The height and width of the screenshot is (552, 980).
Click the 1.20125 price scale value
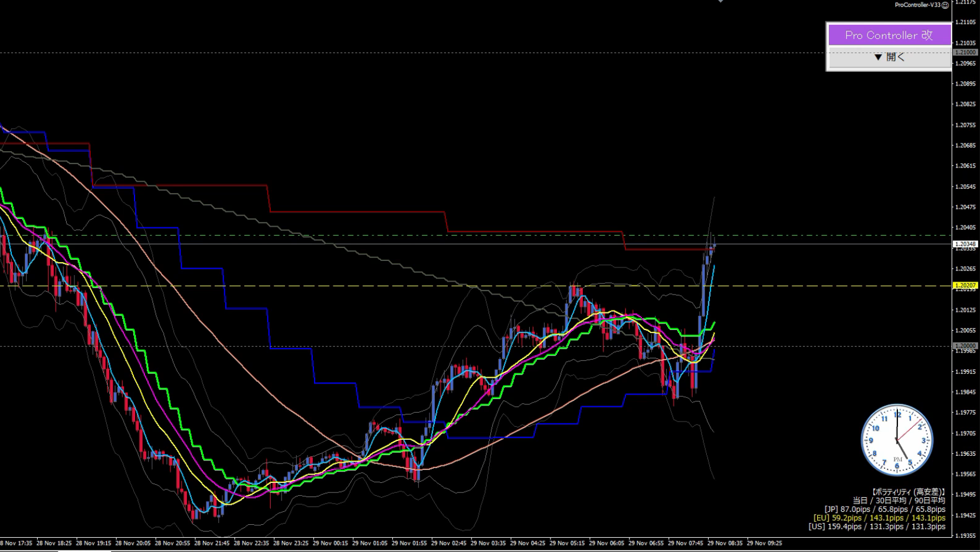click(965, 310)
